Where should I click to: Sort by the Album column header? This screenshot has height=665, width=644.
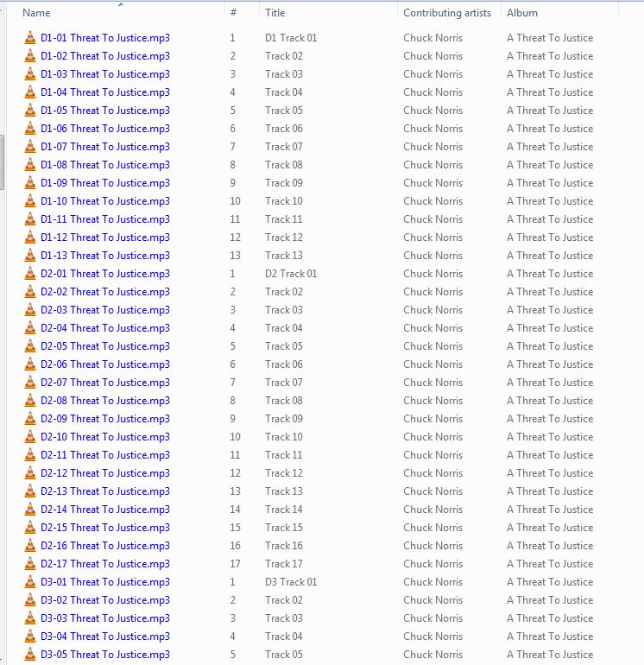click(x=522, y=13)
